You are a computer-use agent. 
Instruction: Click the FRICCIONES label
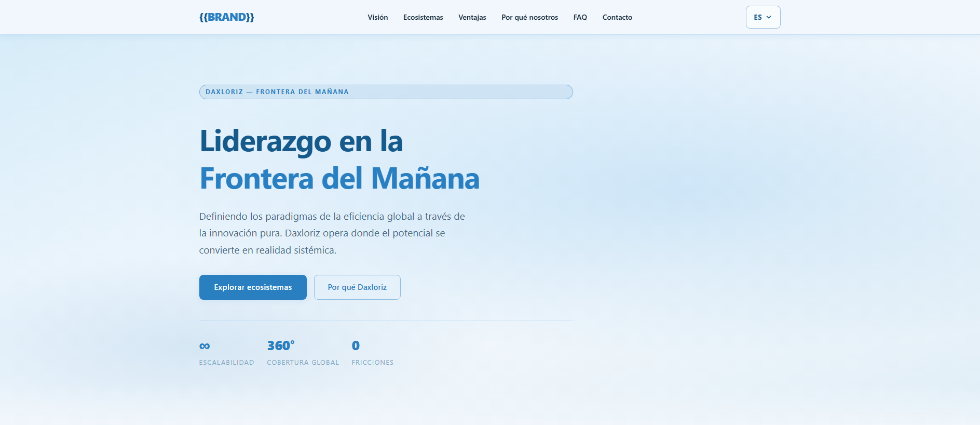point(373,363)
